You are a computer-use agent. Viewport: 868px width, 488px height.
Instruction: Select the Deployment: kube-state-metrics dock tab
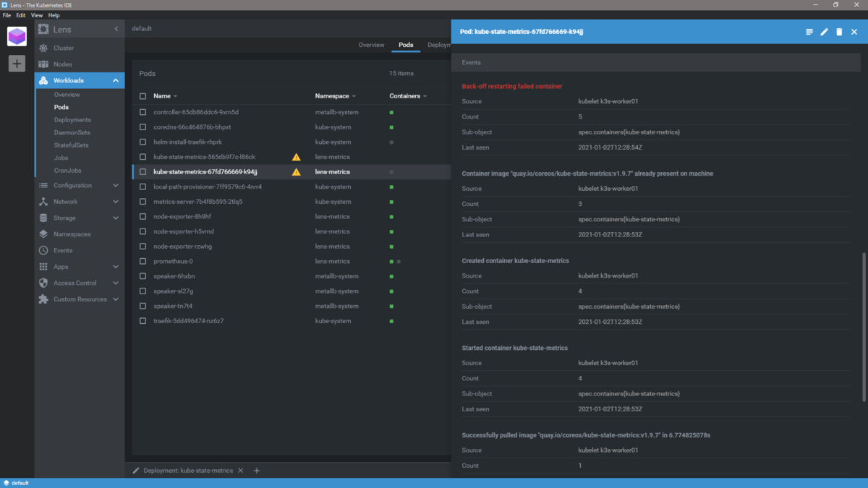tap(188, 471)
